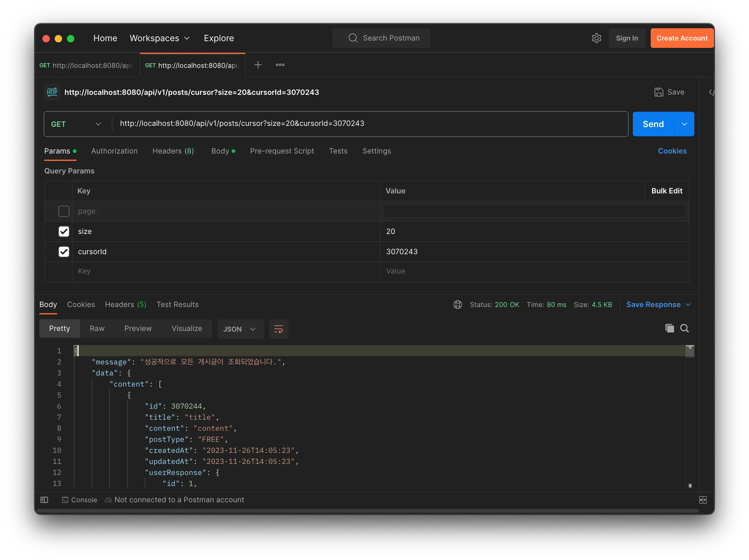Enable the page param checkbox
Image resolution: width=749 pixels, height=560 pixels.
click(x=64, y=211)
